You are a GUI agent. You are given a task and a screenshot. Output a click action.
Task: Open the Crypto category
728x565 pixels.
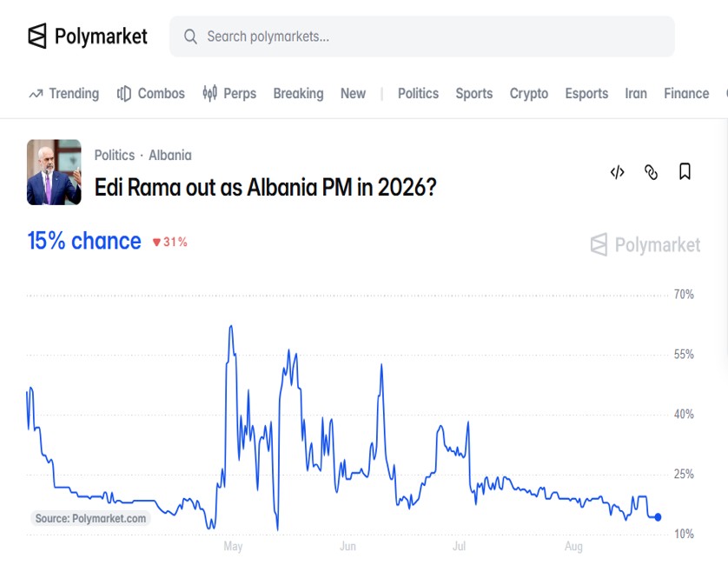coord(529,93)
